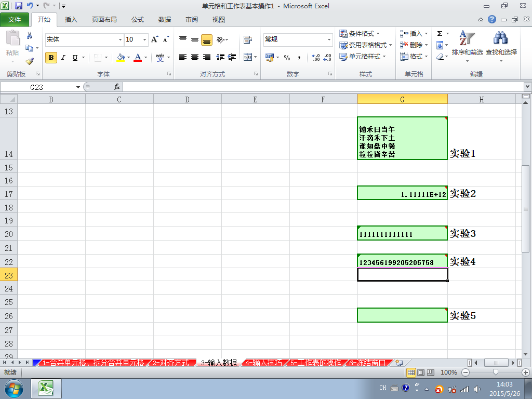
Task: Click the comma style icon
Action: 299,57
